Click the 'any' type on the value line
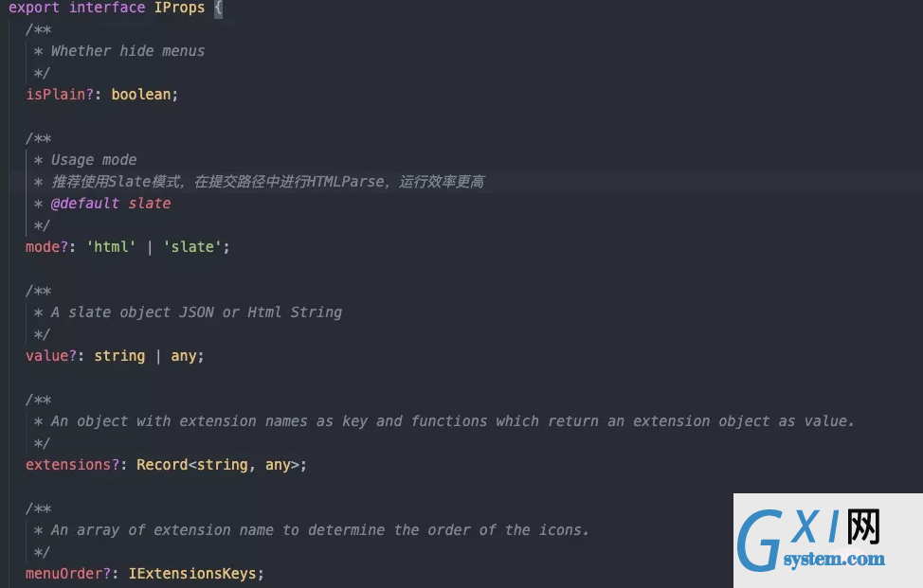The width and height of the screenshot is (923, 588). pos(184,356)
